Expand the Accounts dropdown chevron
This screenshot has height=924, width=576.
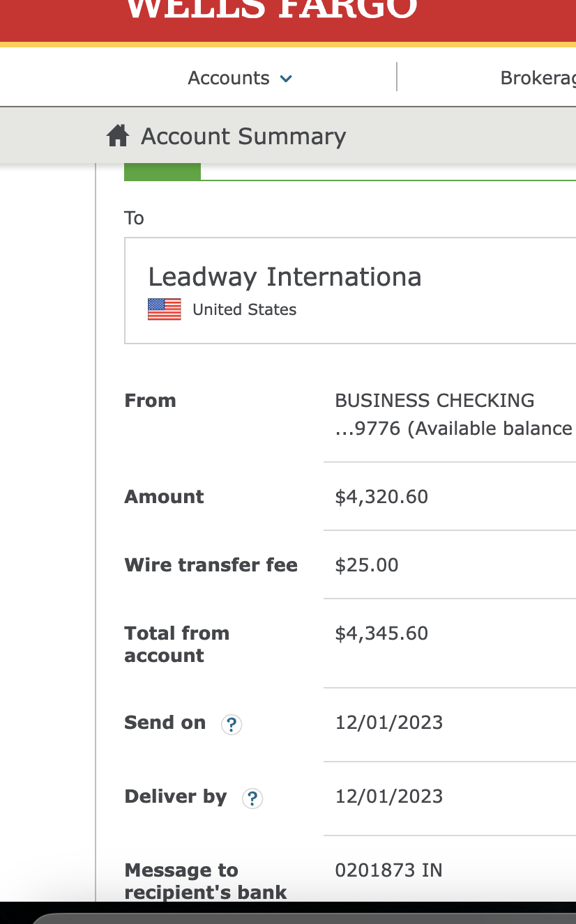286,79
